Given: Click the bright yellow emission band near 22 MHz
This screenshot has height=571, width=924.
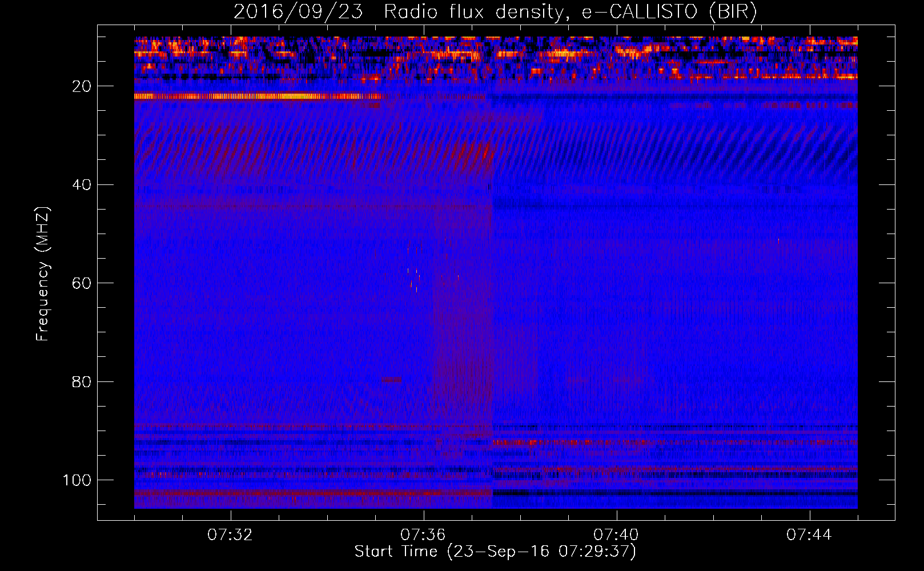Looking at the screenshot, I should (258, 96).
